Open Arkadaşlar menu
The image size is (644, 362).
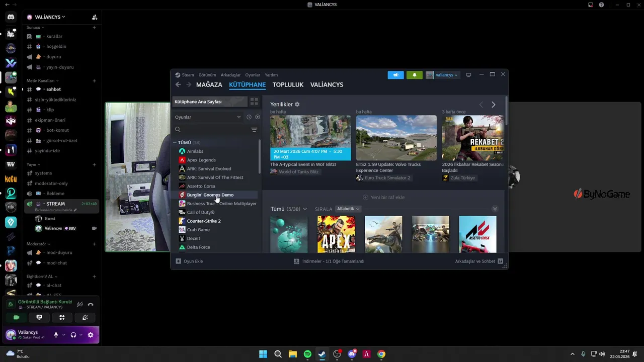pyautogui.click(x=230, y=75)
